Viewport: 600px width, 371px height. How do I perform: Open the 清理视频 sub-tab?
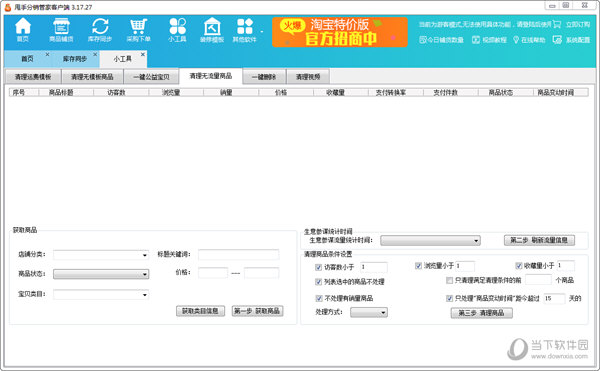(x=308, y=77)
